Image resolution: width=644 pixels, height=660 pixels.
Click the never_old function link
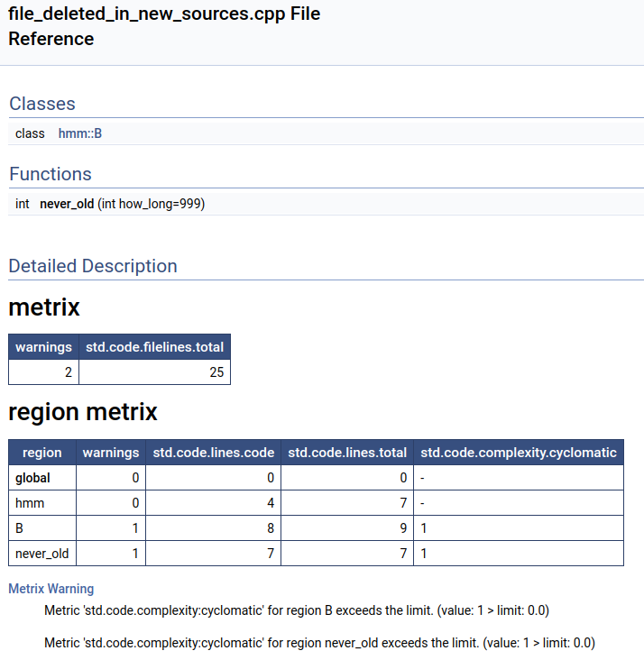pyautogui.click(x=67, y=204)
